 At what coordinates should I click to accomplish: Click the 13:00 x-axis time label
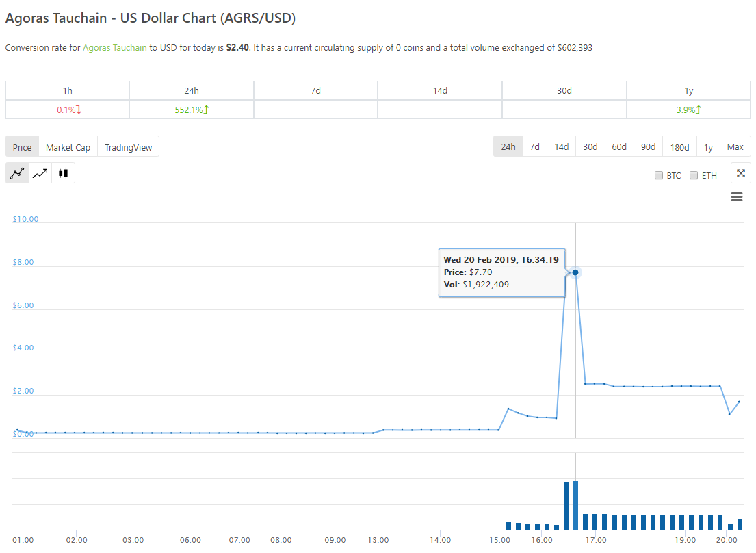click(378, 540)
